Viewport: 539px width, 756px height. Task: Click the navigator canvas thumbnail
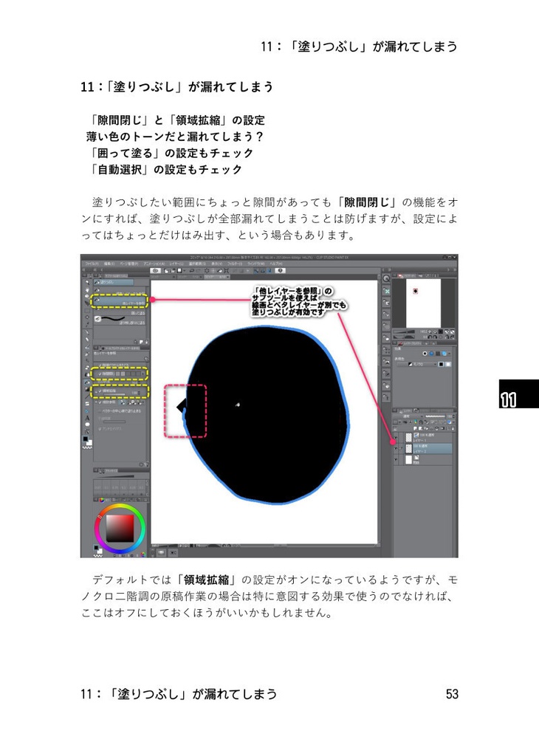click(x=424, y=303)
